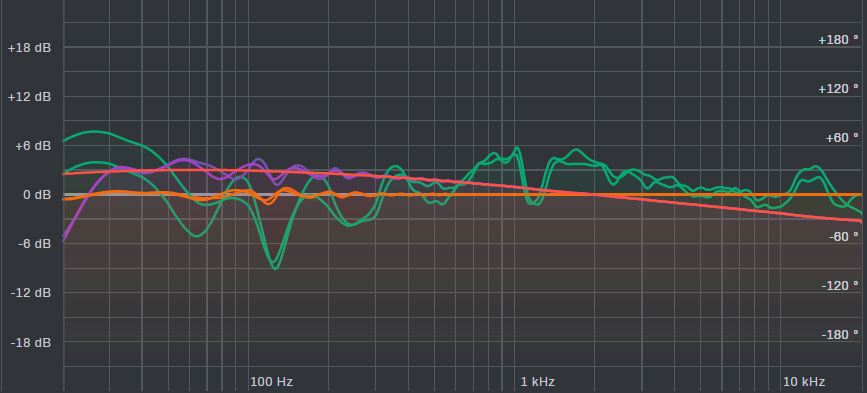Click the +180 ° phase axis label
This screenshot has width=867, height=393.
click(x=839, y=40)
